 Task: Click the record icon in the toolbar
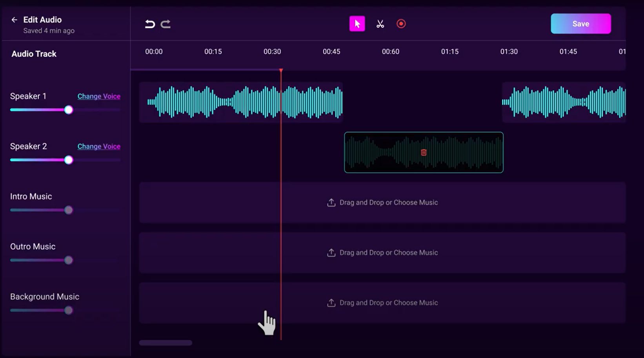401,24
